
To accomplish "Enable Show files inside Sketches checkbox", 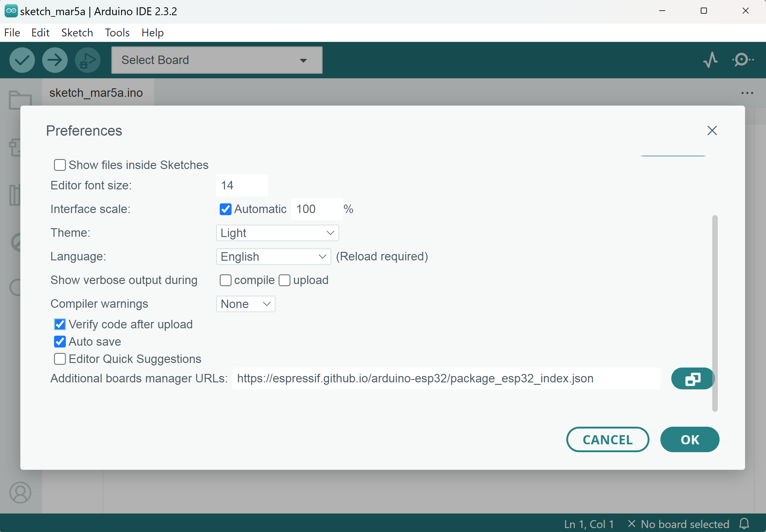I will tap(60, 165).
